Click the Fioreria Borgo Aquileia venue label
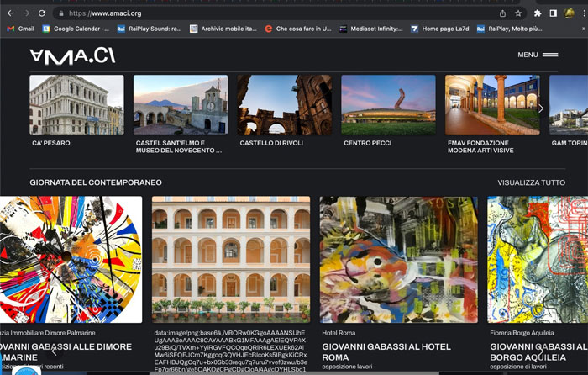 click(522, 333)
